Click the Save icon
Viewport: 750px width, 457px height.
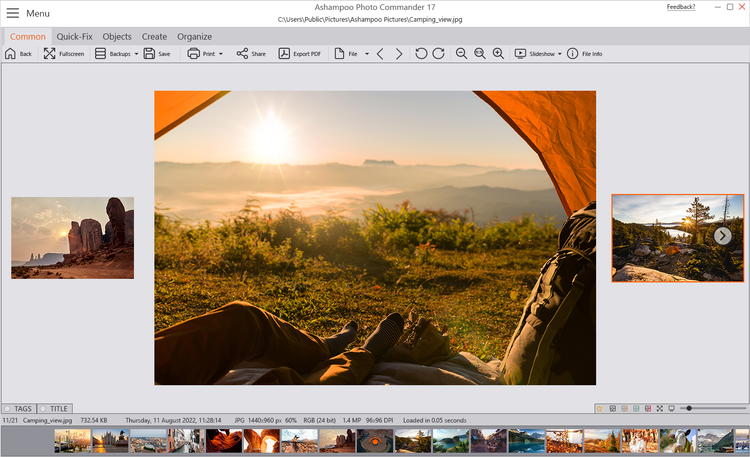click(x=149, y=53)
